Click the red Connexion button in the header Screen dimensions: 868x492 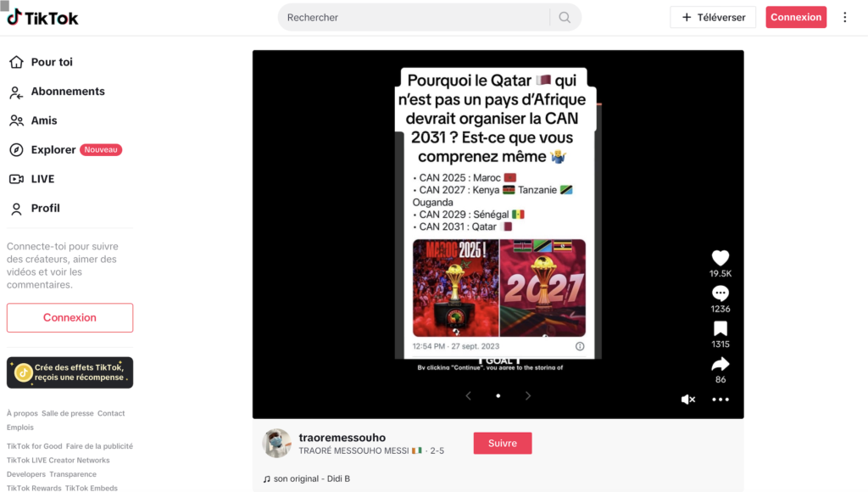[x=796, y=17]
